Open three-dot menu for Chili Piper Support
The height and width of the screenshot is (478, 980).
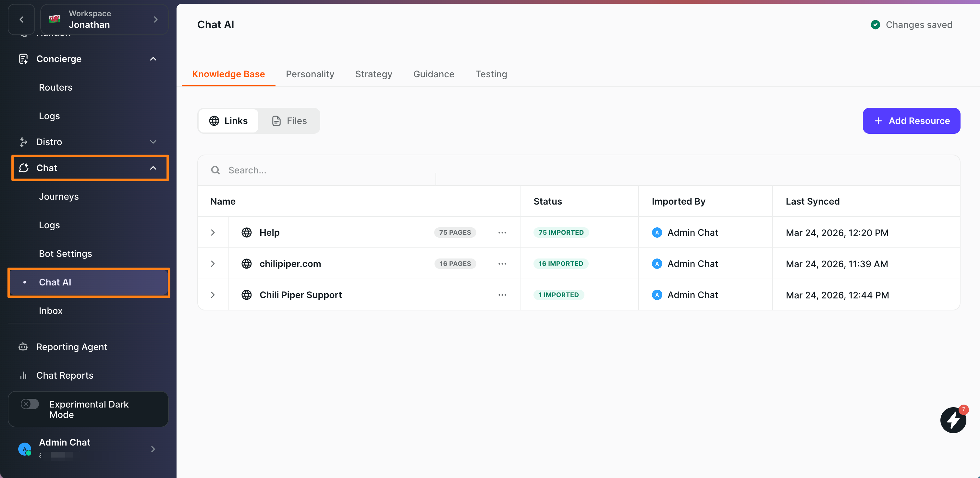pos(502,295)
